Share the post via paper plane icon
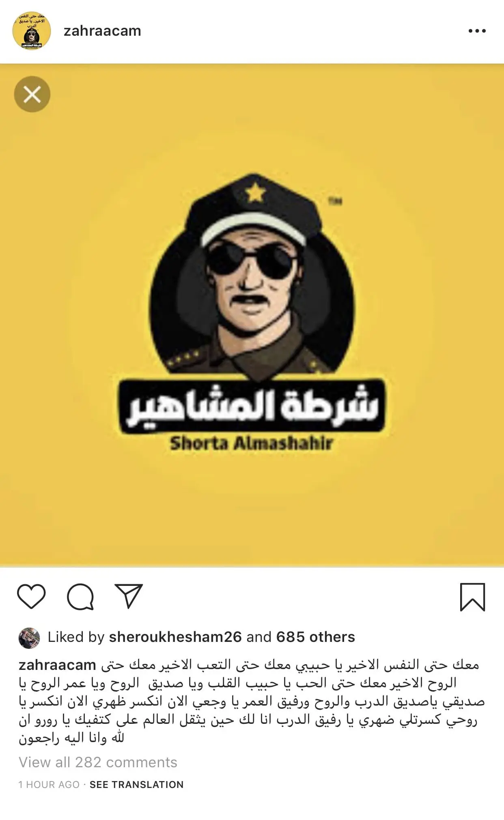 [129, 596]
